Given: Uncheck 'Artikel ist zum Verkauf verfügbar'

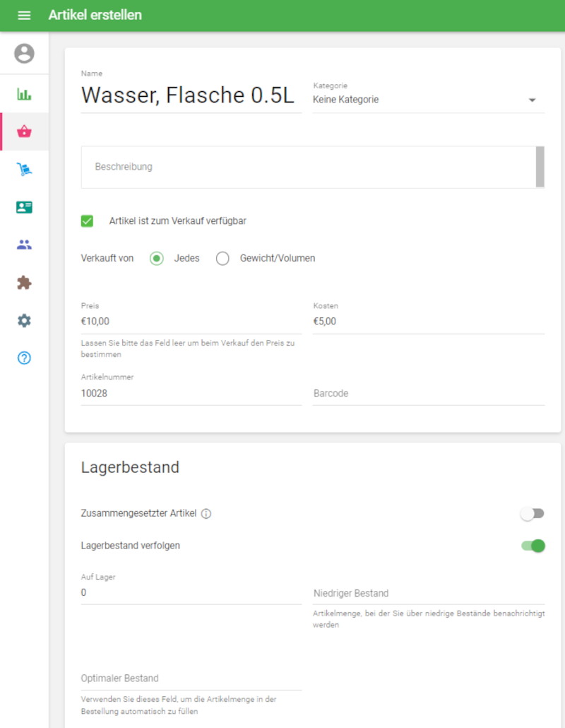Looking at the screenshot, I should coord(88,221).
